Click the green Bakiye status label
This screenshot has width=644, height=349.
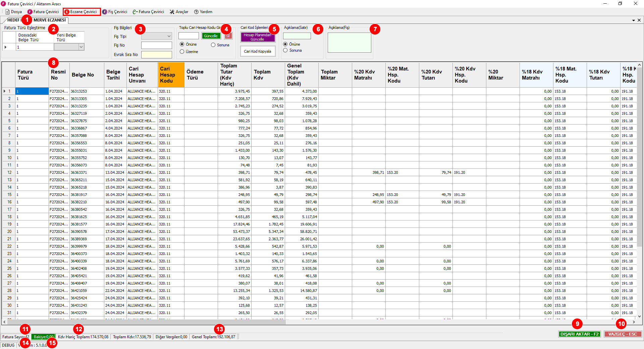[43, 337]
